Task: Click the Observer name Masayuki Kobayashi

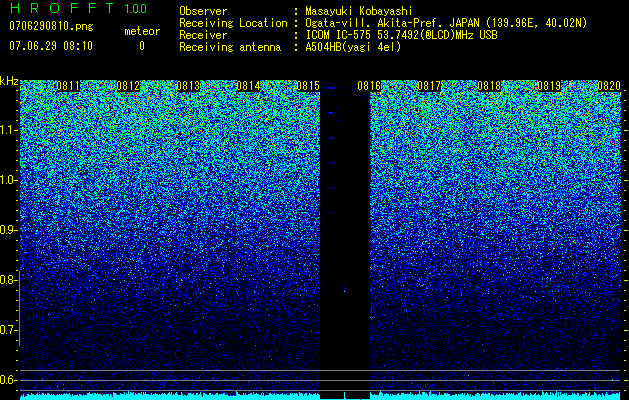Action: click(x=359, y=11)
